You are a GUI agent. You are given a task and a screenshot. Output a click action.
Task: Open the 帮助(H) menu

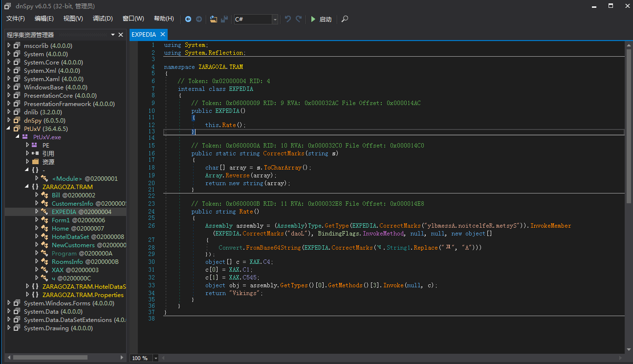coord(164,19)
